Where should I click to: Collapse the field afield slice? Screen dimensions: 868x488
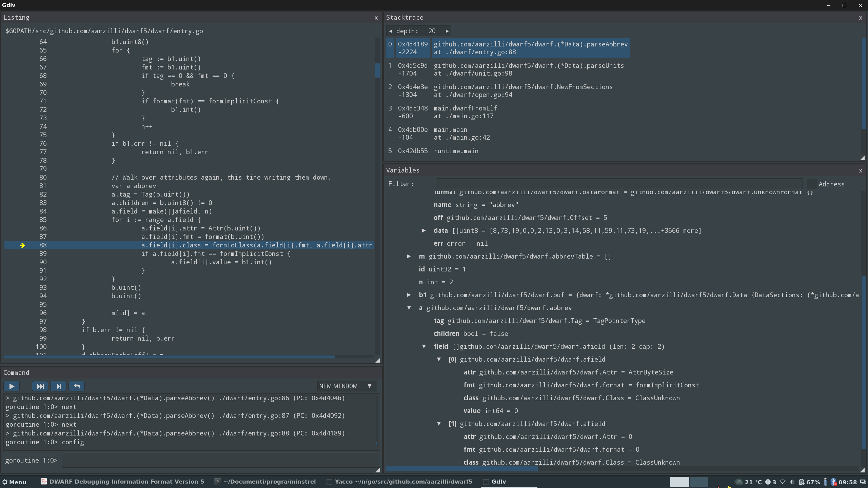[424, 347]
